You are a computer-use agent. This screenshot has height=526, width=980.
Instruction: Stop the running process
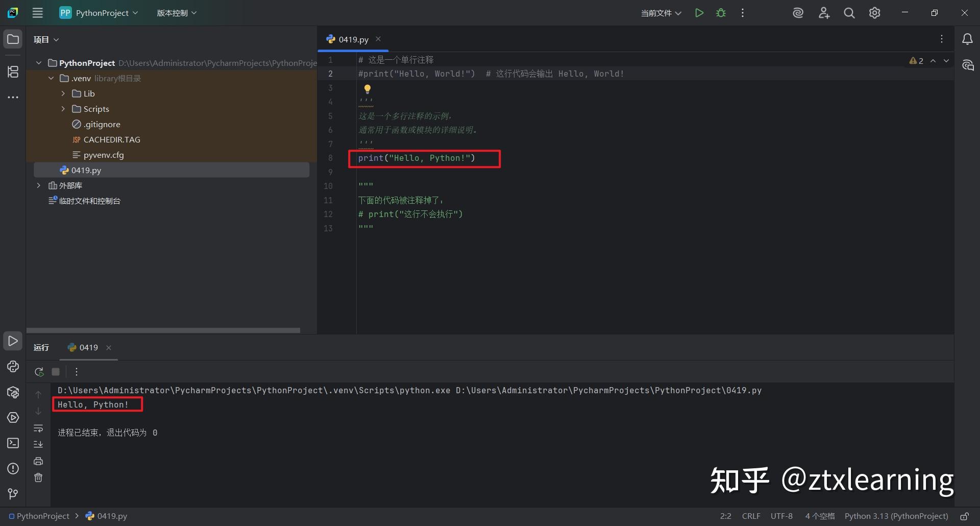pyautogui.click(x=56, y=372)
